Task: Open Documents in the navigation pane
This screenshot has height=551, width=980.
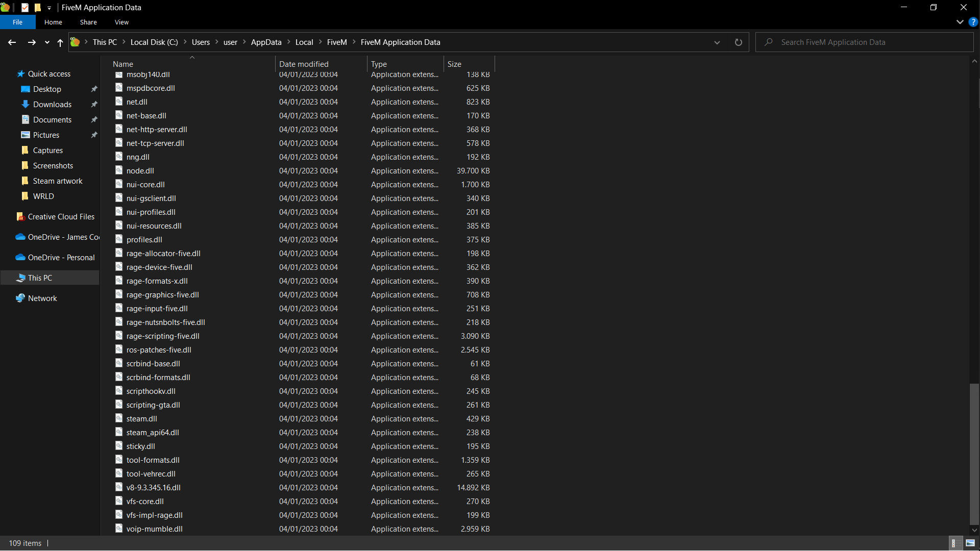Action: pos(52,120)
